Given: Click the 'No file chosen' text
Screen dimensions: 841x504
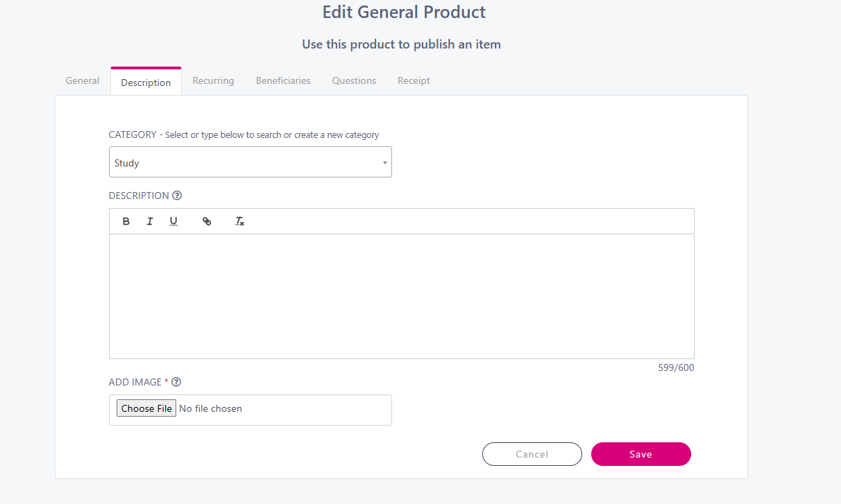Looking at the screenshot, I should [x=211, y=409].
